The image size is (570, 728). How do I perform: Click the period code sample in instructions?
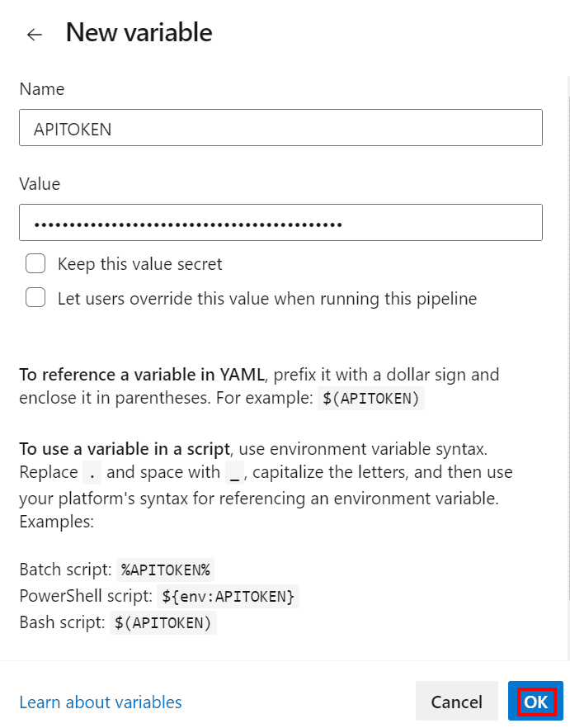pyautogui.click(x=90, y=472)
